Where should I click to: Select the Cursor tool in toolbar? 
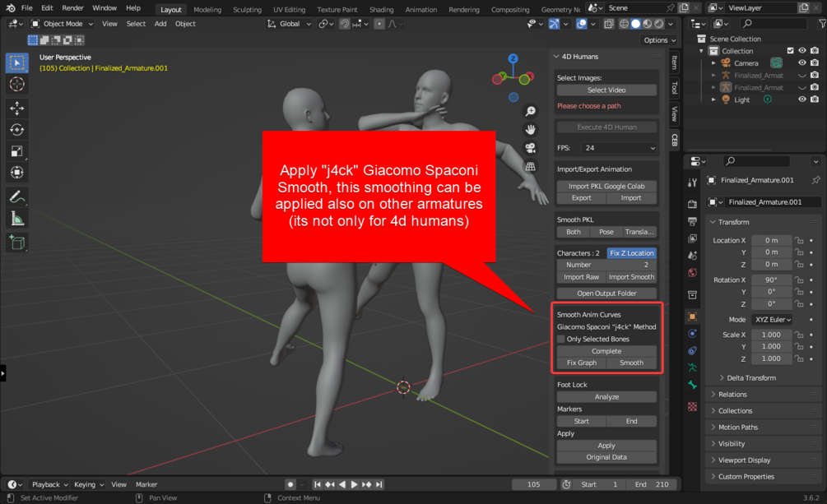coord(17,85)
